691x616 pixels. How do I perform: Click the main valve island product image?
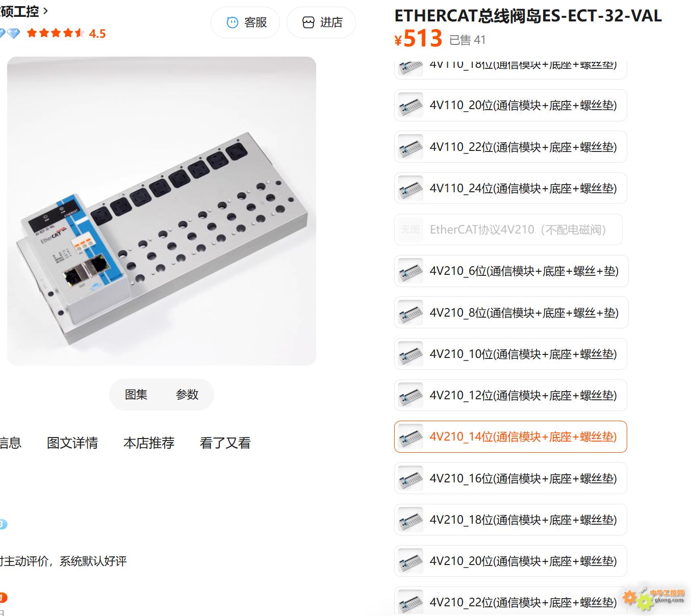[x=162, y=211]
